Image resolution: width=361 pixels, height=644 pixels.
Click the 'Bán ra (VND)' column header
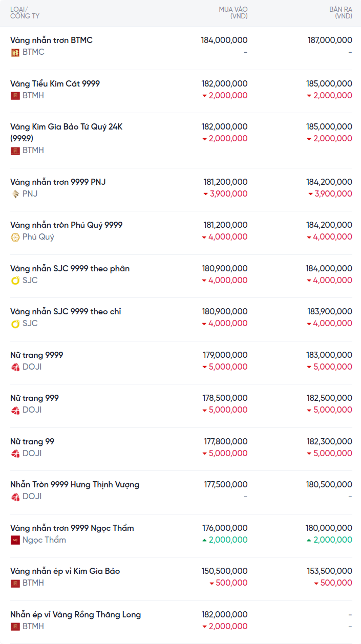341,13
